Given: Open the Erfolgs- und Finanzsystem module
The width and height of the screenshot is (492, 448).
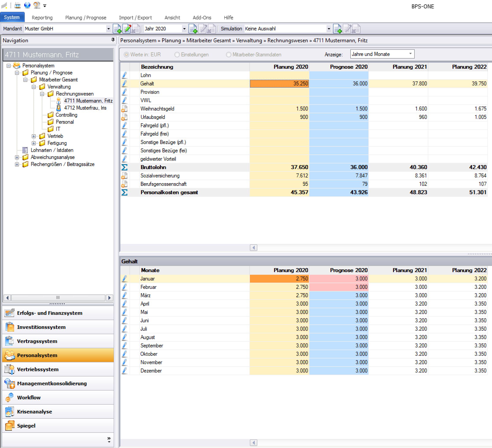Looking at the screenshot, I should click(58, 313).
